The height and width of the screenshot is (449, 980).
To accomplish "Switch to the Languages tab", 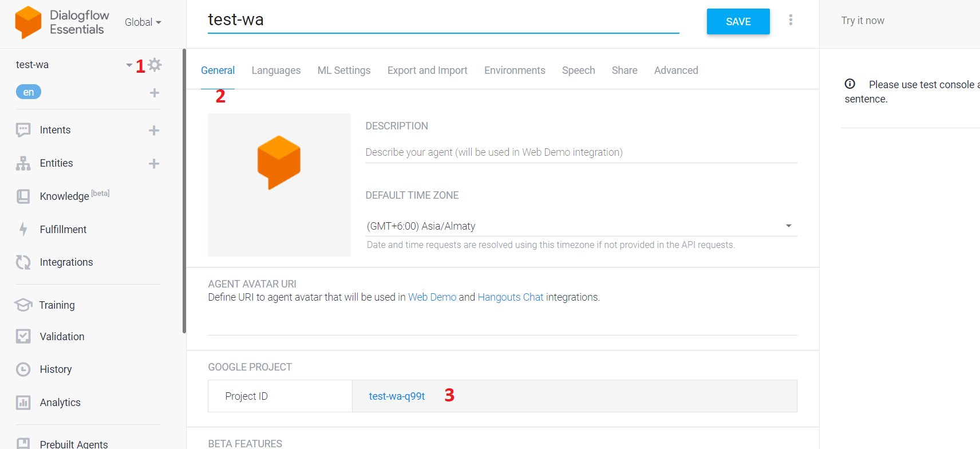I will pos(276,70).
